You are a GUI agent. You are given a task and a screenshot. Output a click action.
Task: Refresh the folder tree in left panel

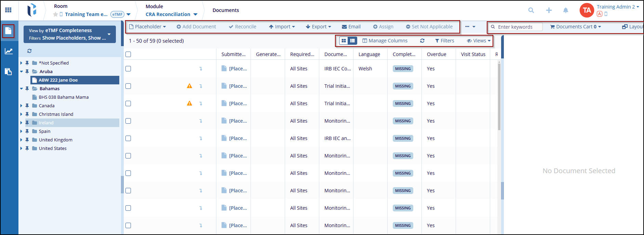[x=29, y=51]
